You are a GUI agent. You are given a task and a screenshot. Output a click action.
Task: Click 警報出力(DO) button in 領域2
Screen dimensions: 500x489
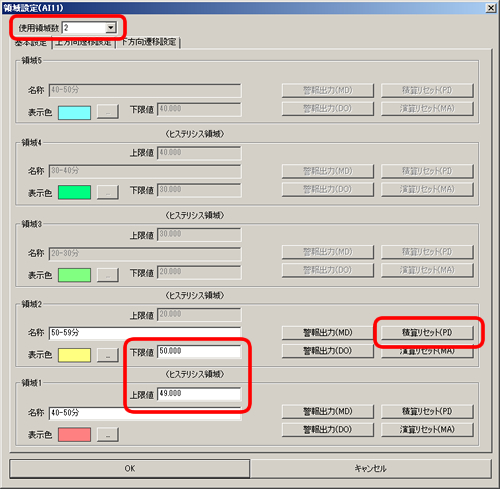(328, 351)
